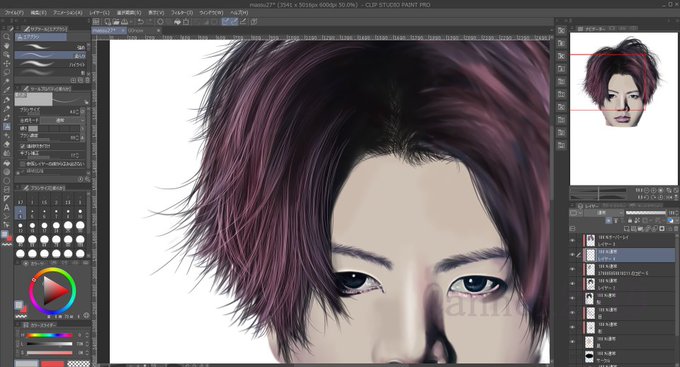Select the 柔らか airbrush sub tool

pos(50,56)
